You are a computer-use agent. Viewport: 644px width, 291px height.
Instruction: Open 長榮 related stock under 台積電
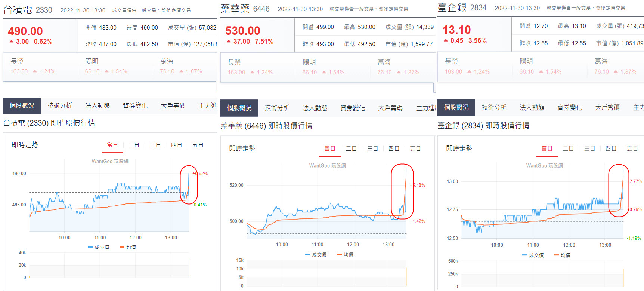17,61
